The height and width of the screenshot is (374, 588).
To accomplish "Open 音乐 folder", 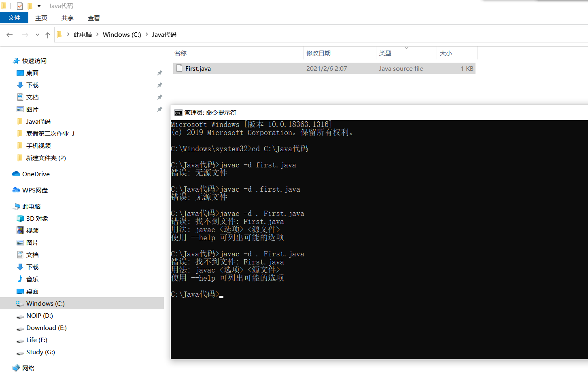I will point(32,279).
